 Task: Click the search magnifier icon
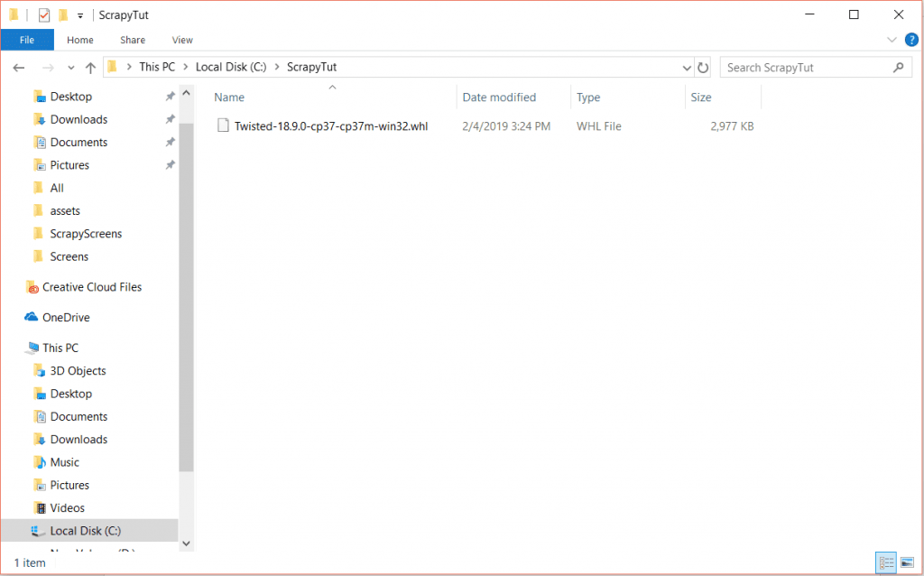(x=898, y=68)
